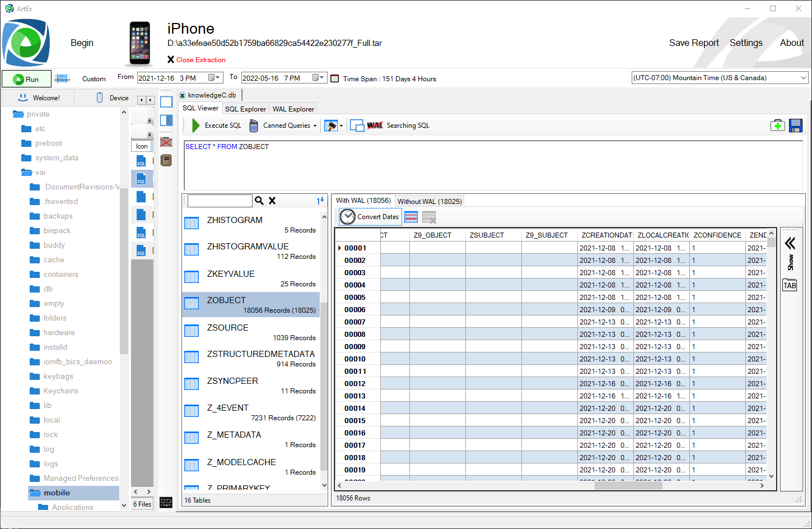Switch to the SQL Viewer tab
812x529 pixels.
point(200,108)
